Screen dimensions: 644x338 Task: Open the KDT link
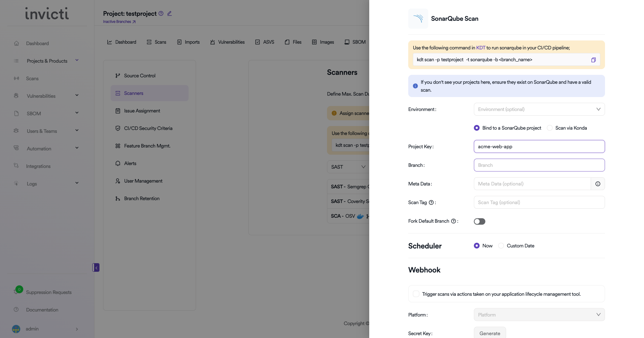[480, 48]
